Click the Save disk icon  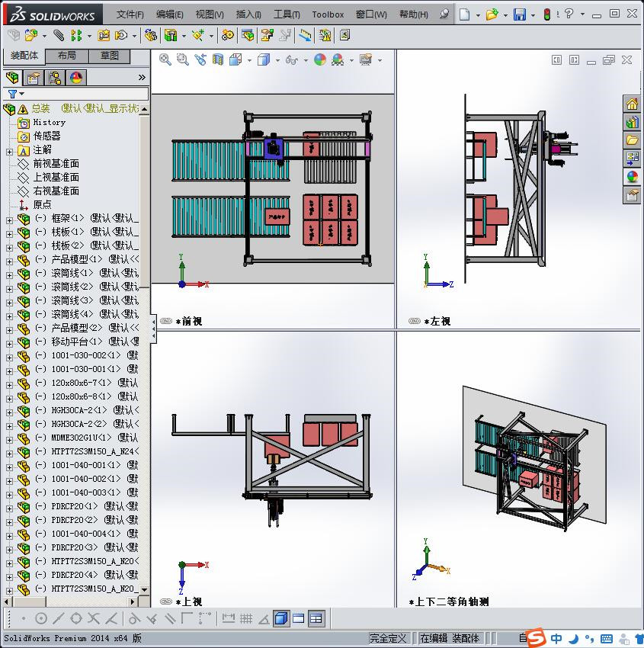pos(520,14)
